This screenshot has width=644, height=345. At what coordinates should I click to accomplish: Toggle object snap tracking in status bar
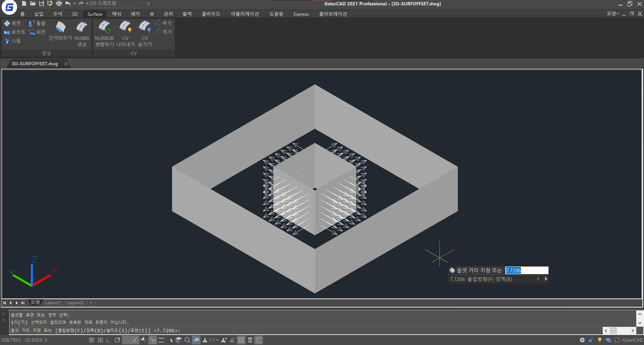click(135, 340)
